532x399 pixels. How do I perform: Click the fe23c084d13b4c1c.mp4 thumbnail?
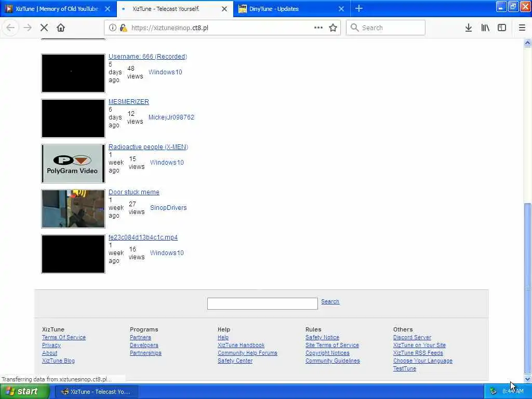point(73,254)
